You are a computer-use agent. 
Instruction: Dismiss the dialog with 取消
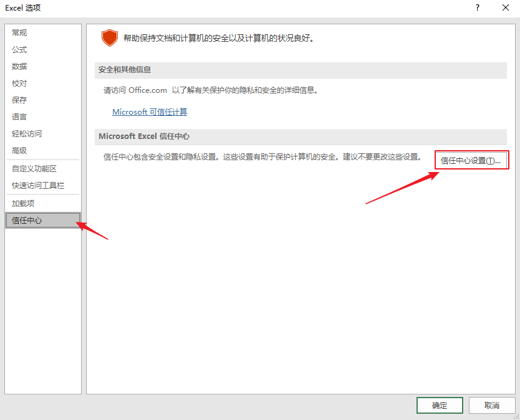point(492,405)
